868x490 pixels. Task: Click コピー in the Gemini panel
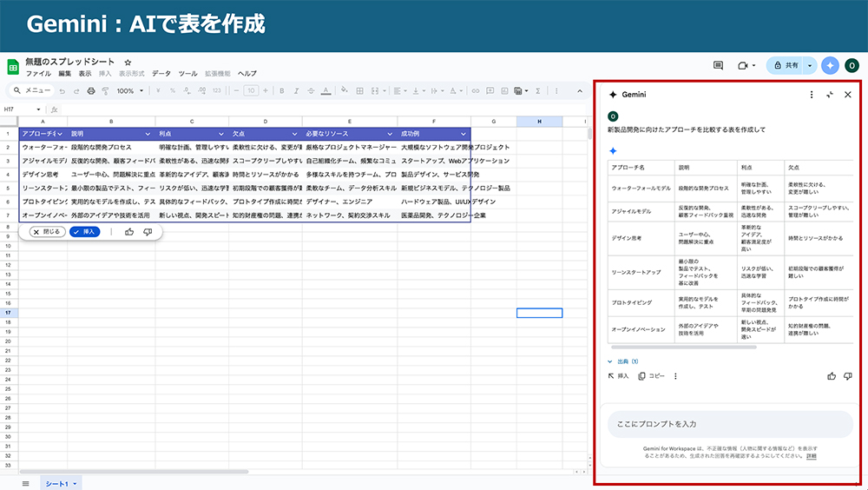(651, 376)
